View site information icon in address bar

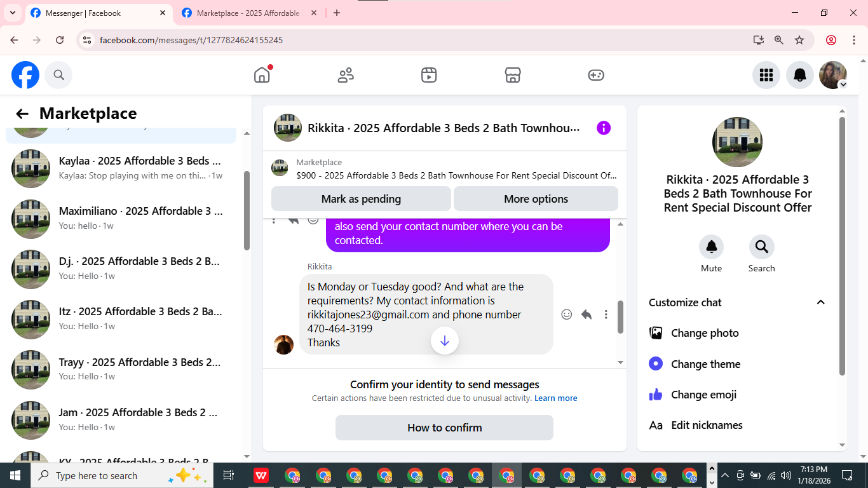click(x=88, y=40)
